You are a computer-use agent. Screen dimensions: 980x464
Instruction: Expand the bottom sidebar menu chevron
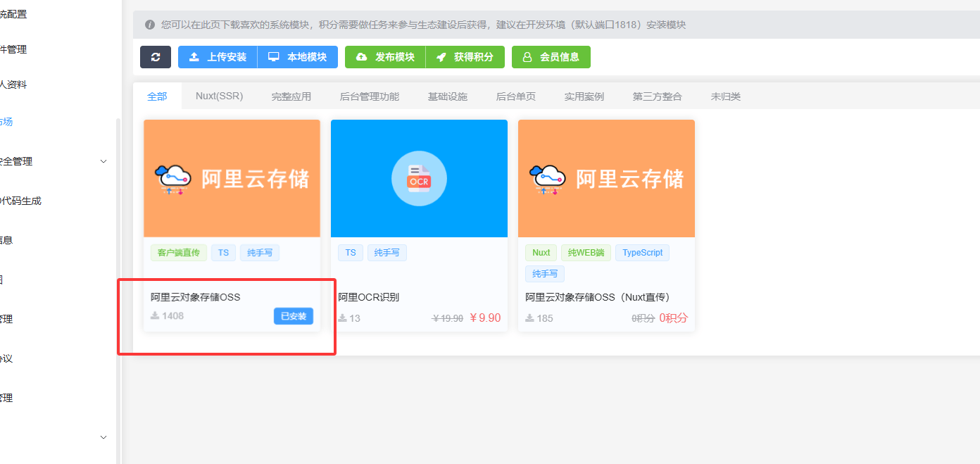click(103, 437)
